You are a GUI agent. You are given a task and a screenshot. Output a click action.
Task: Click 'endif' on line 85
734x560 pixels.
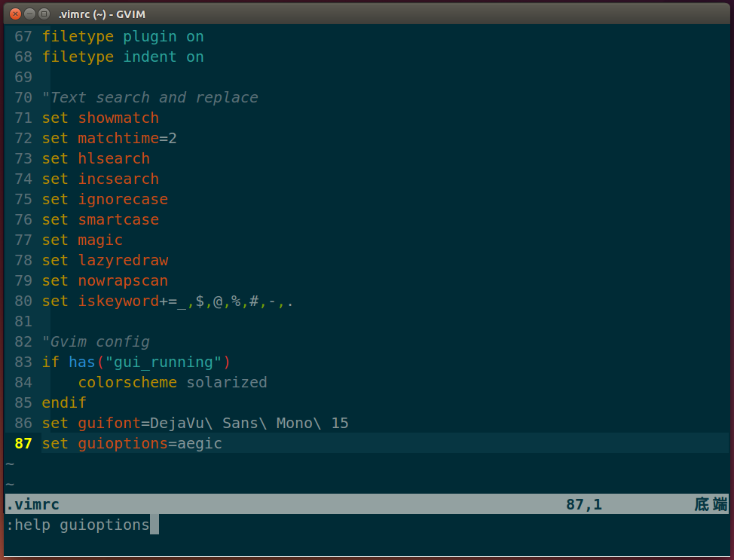pyautogui.click(x=64, y=403)
